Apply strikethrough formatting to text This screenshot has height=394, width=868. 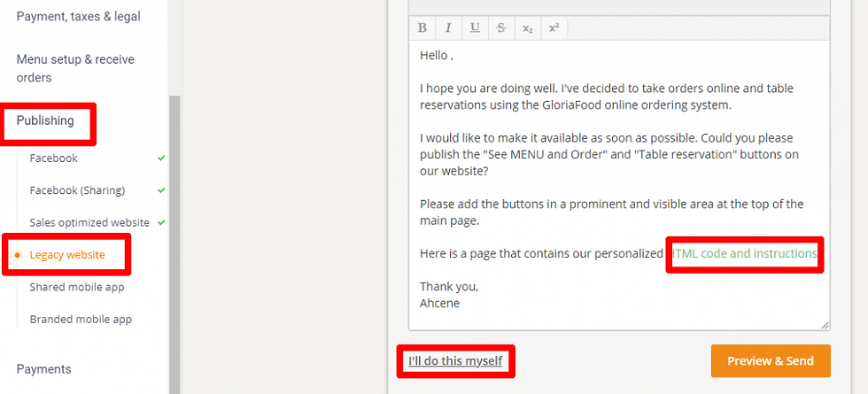501,27
